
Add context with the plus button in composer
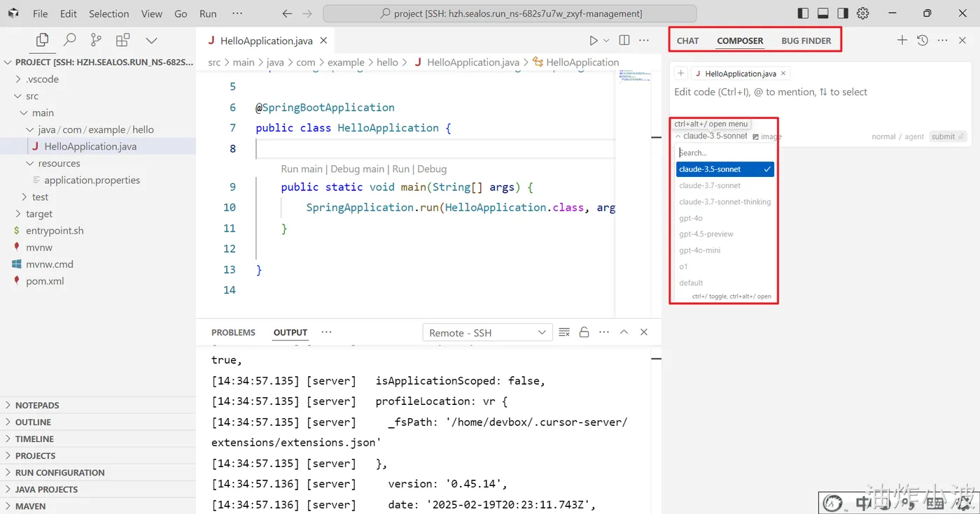point(681,73)
